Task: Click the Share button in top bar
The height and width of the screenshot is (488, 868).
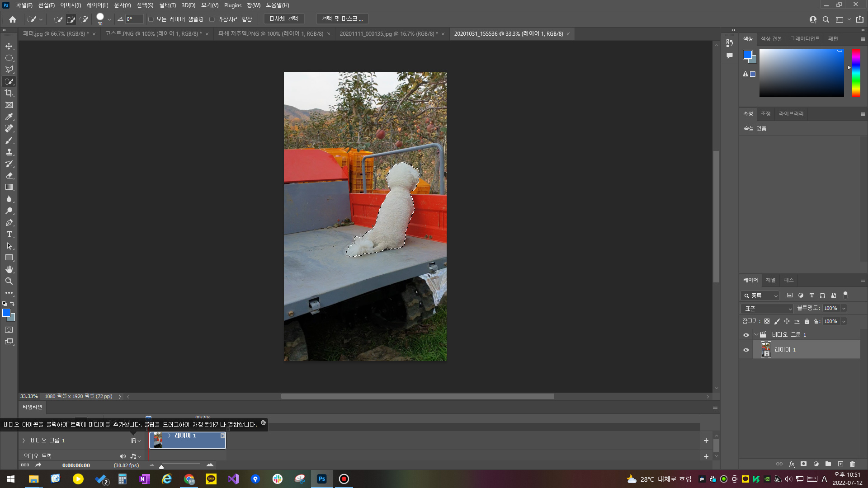Action: [859, 19]
